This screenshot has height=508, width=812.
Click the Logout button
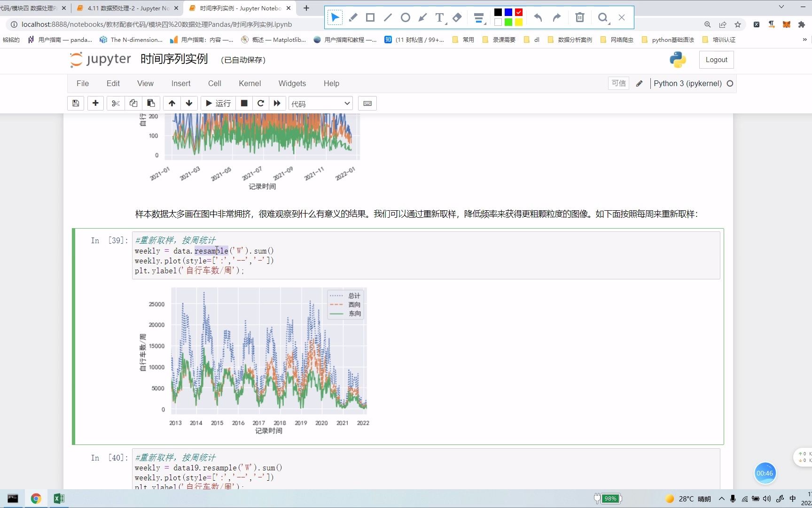pos(716,60)
